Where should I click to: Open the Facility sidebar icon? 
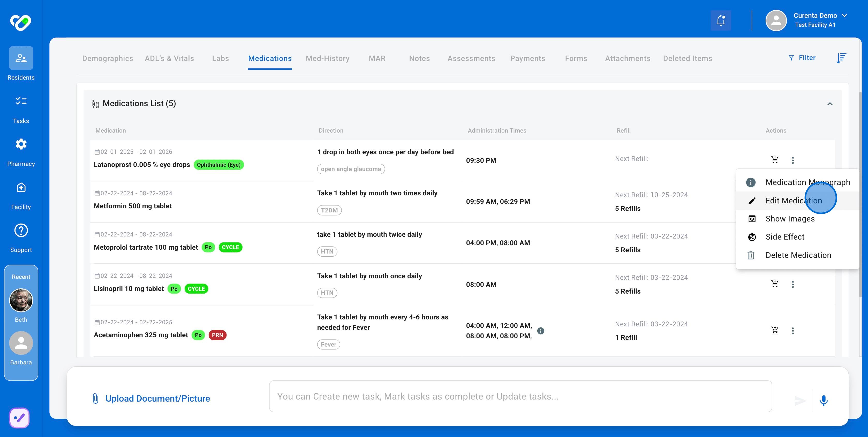point(21,188)
